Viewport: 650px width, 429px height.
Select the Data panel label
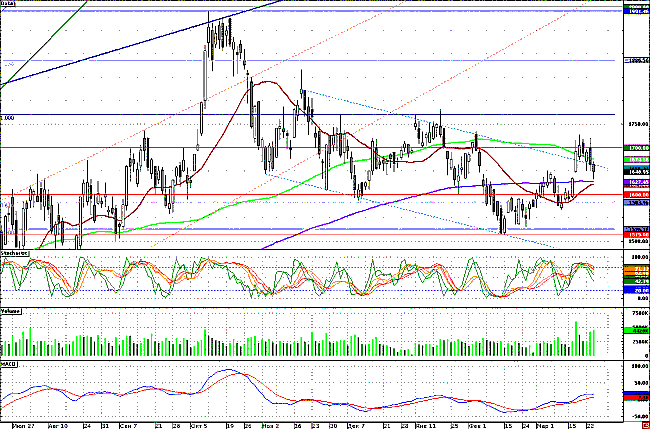click(8, 5)
